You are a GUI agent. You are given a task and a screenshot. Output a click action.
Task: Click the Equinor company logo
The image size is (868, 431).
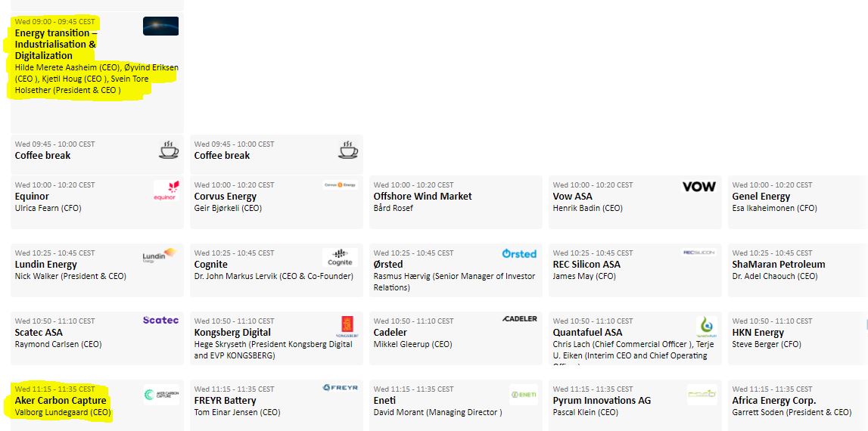[x=166, y=190]
